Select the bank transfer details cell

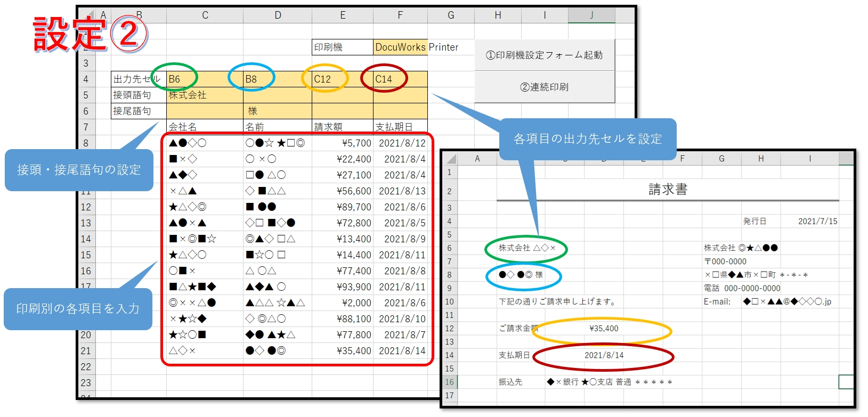click(610, 382)
